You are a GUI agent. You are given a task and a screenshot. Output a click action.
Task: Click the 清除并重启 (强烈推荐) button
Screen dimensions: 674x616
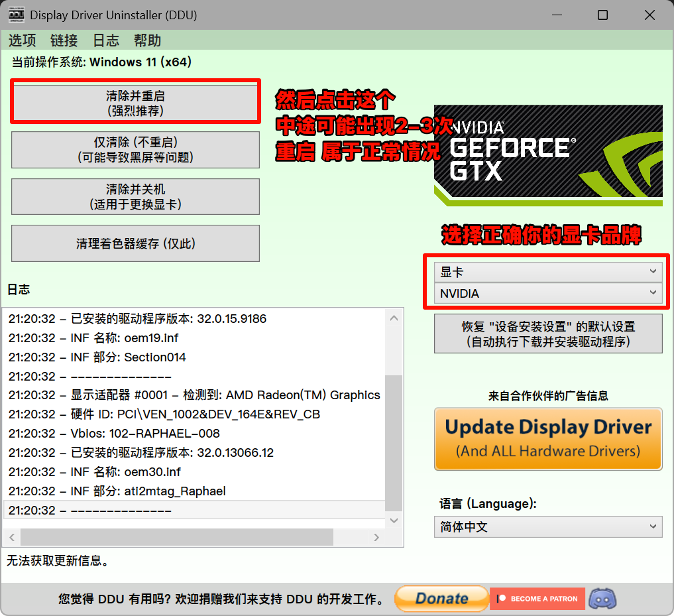click(x=135, y=101)
